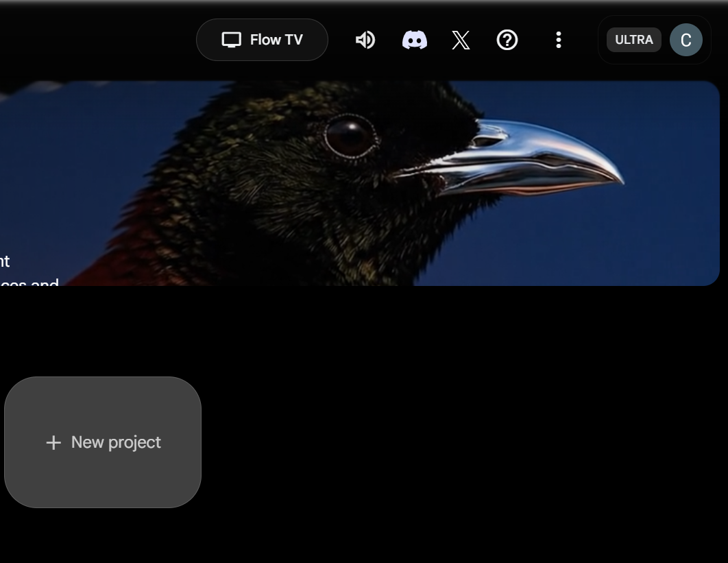Image resolution: width=728 pixels, height=563 pixels.
Task: Open Flow TV
Action: point(262,40)
